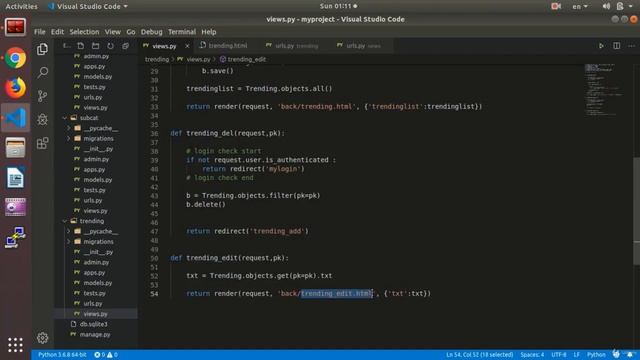The height and width of the screenshot is (360, 640).
Task: Click the Sun 01:11 clock in top bar
Action: [x=338, y=6]
